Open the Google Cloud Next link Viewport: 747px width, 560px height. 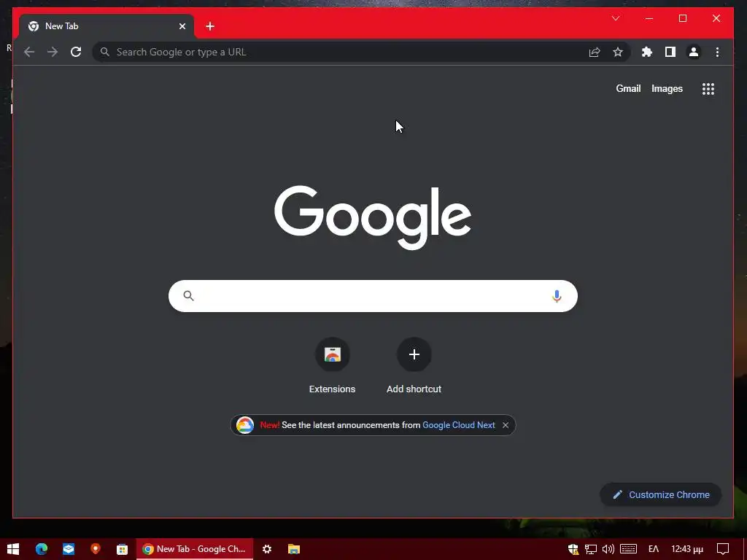tap(458, 425)
